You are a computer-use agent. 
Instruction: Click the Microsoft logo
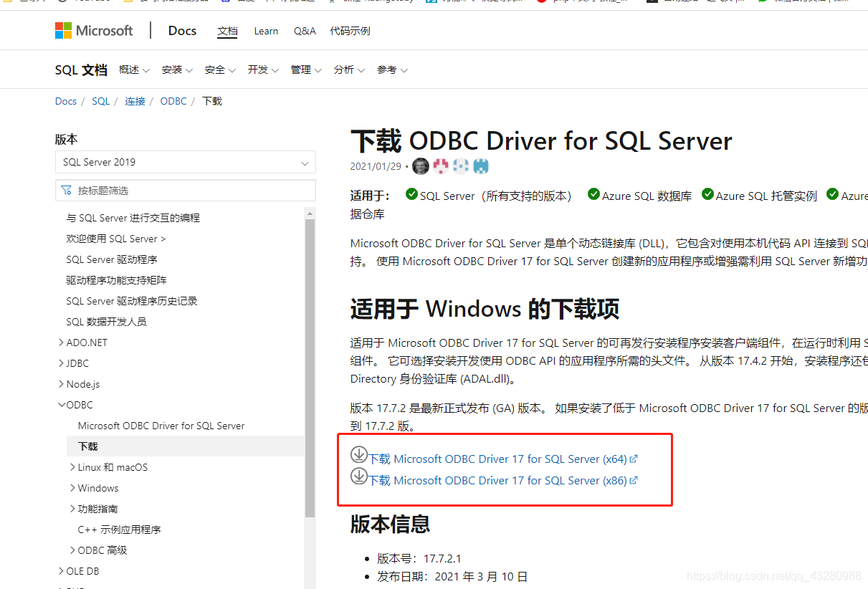(x=94, y=31)
